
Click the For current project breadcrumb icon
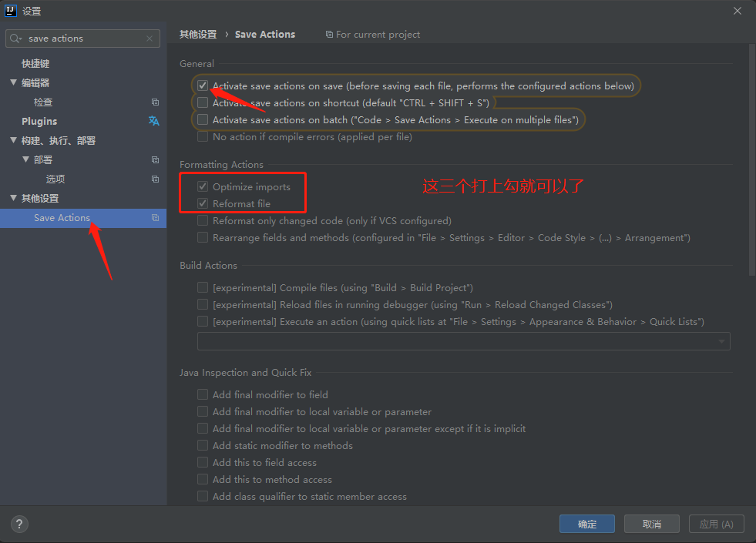coord(329,34)
